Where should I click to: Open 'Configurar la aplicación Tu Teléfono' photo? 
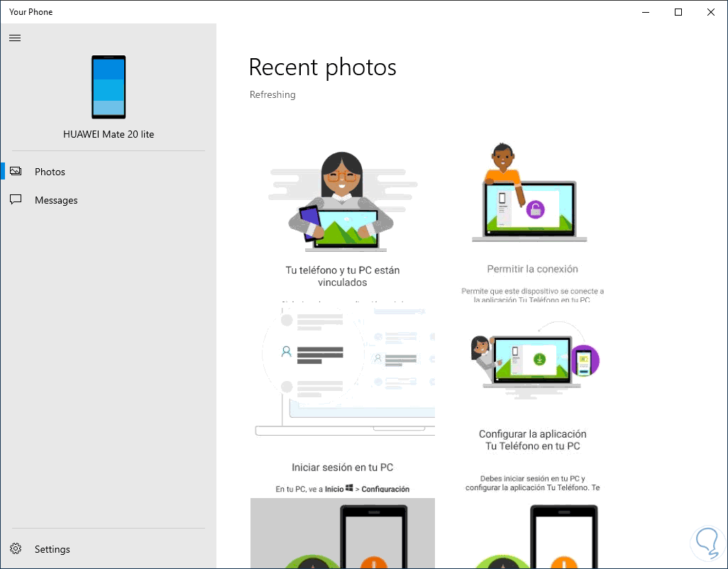pyautogui.click(x=532, y=399)
